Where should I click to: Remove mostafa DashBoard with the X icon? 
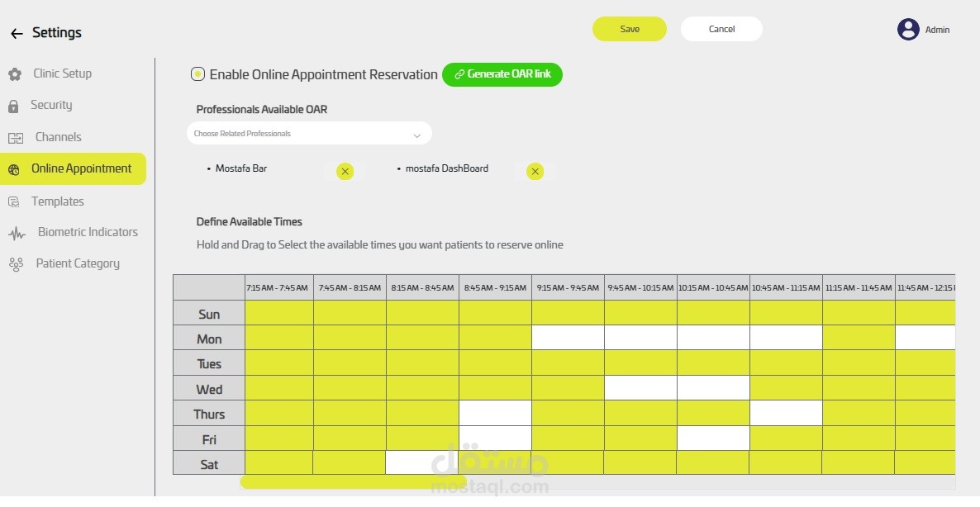[534, 171]
